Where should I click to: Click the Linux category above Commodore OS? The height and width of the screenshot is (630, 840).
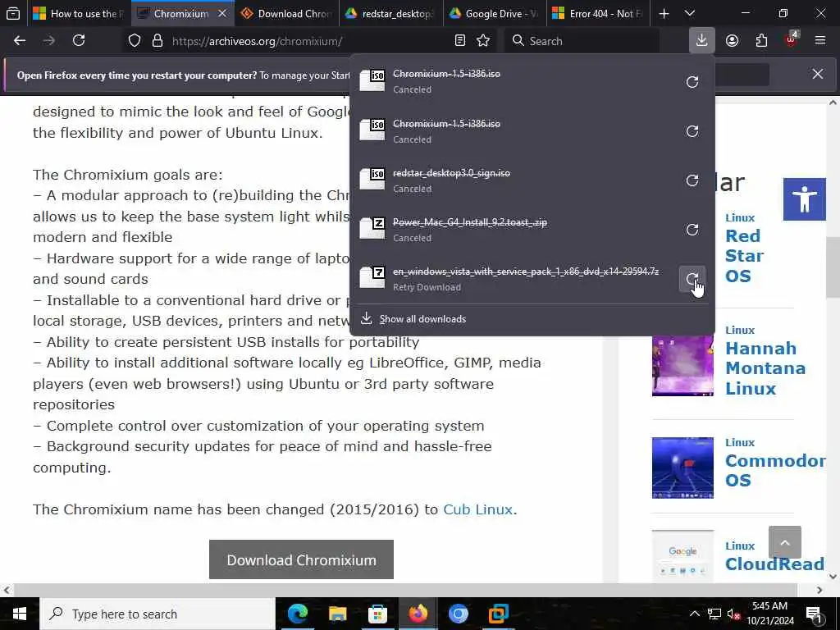click(x=740, y=442)
